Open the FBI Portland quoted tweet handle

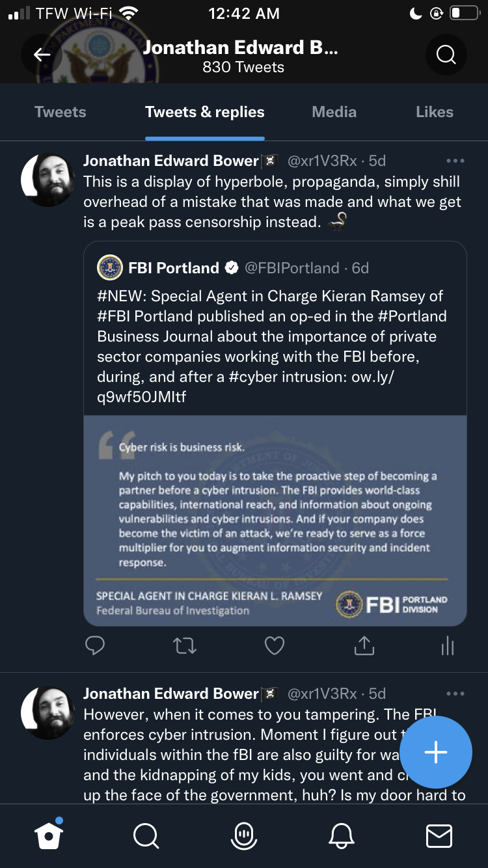[x=291, y=268]
